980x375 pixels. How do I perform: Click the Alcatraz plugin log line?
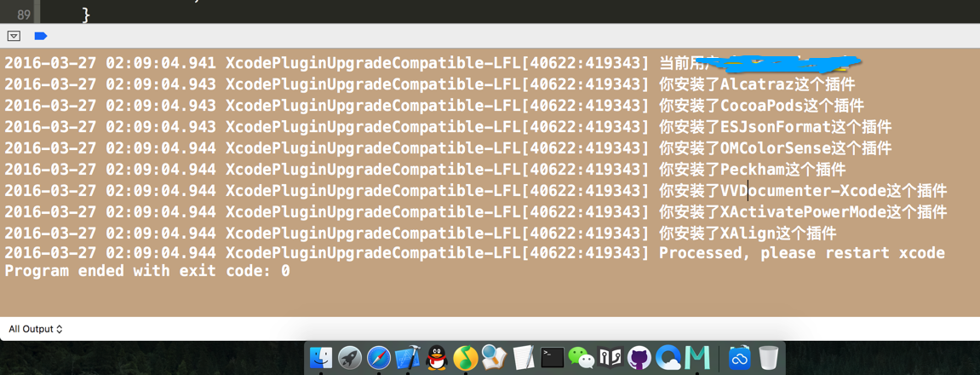tap(430, 84)
